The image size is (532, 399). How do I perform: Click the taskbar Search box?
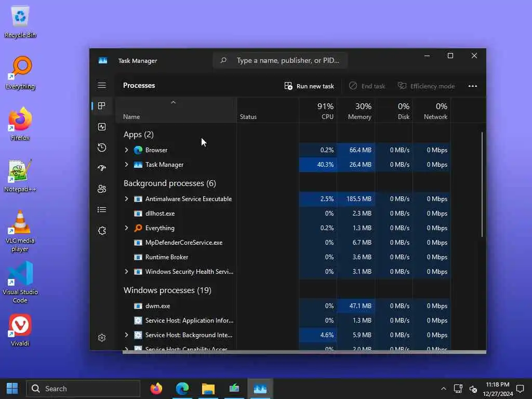point(83,389)
